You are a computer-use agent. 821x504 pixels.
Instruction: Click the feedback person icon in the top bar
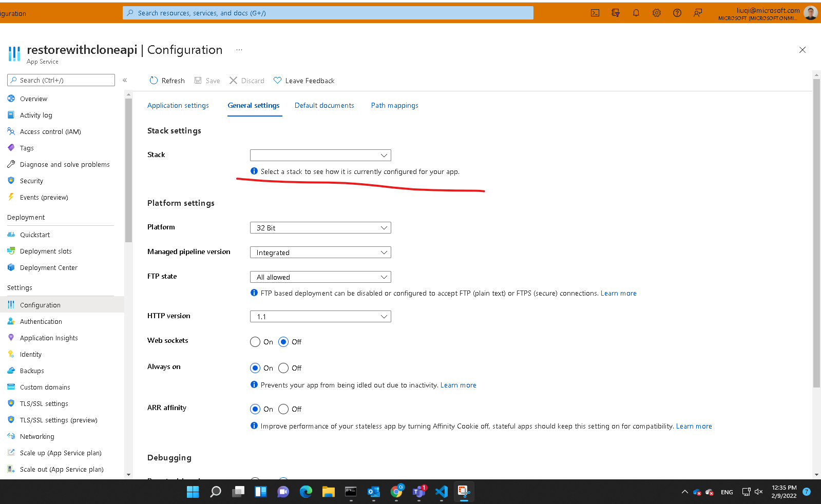pyautogui.click(x=698, y=13)
